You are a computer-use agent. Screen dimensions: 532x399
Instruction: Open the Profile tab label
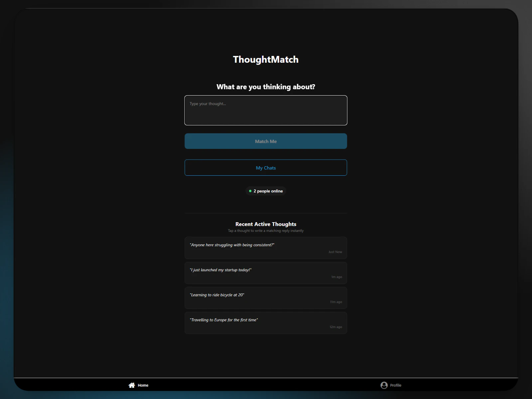point(396,385)
